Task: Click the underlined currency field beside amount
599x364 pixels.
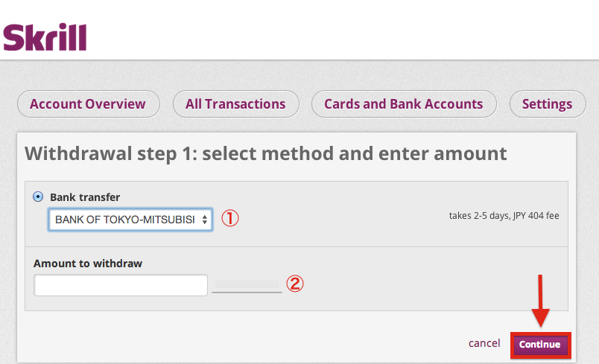Action: [247, 285]
